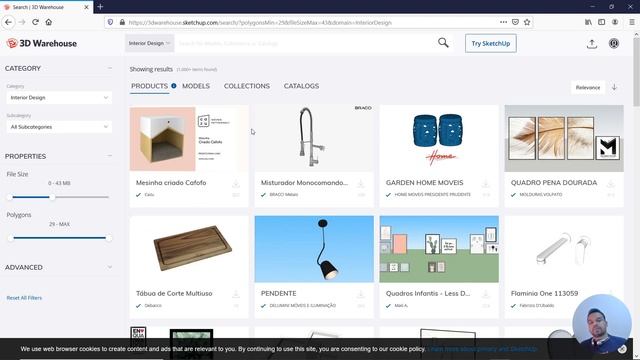Open the Interior Design search scope dropdown
640x360 pixels.
pos(149,43)
